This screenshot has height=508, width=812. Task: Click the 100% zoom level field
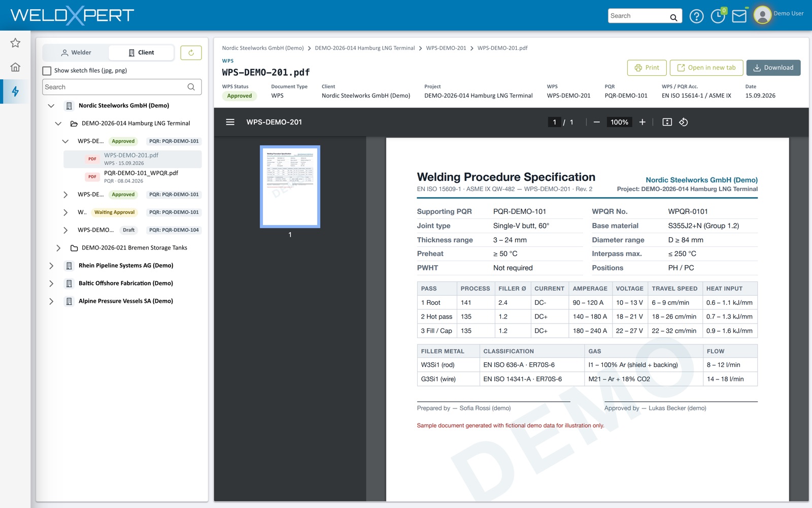pos(619,122)
